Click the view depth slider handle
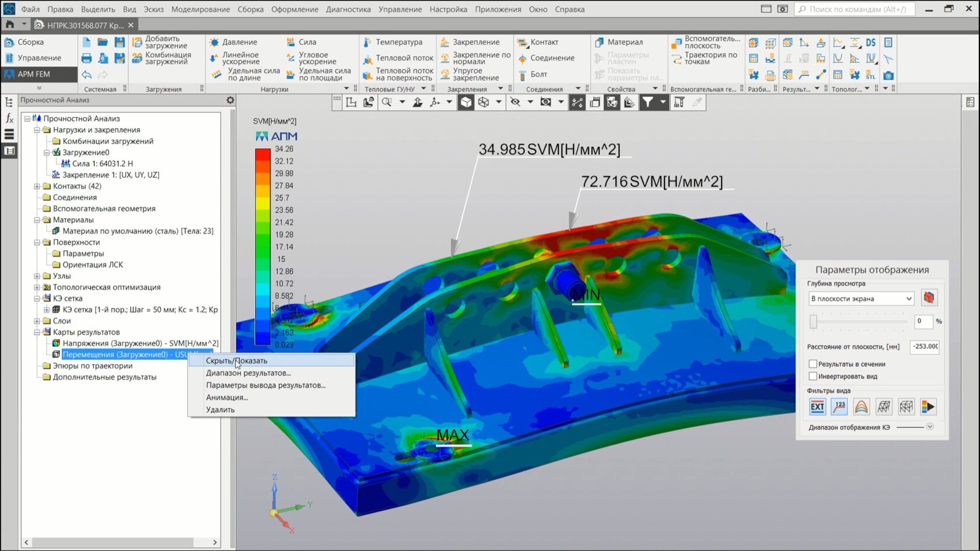Viewport: 980px width, 551px height. pos(813,321)
